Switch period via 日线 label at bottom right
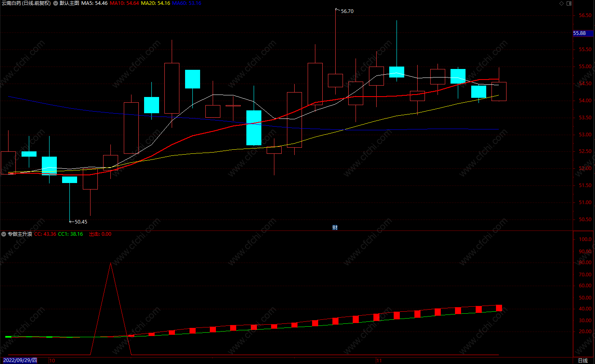 tap(583, 360)
